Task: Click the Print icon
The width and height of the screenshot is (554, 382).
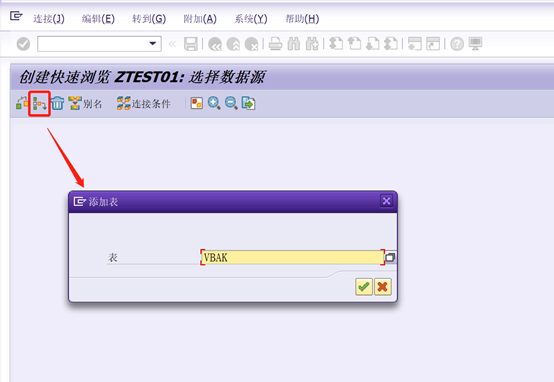Action: (276, 44)
